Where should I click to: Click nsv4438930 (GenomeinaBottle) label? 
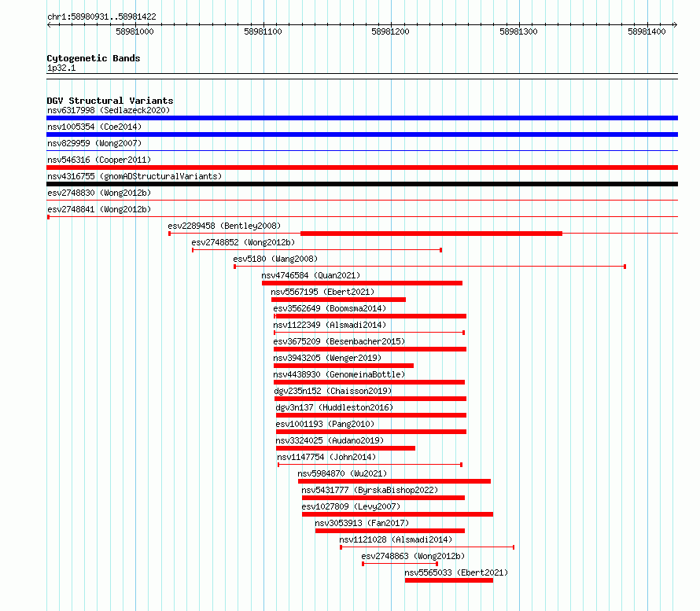pos(339,374)
